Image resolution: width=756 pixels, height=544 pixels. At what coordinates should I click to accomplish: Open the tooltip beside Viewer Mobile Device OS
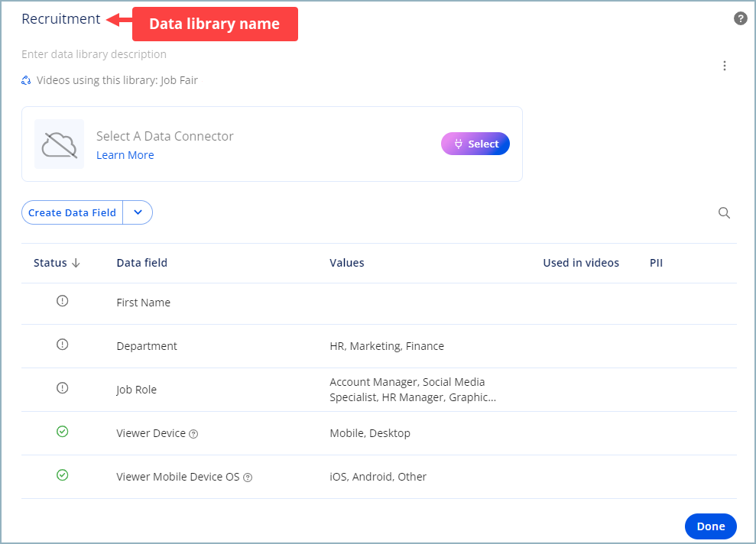pyautogui.click(x=248, y=477)
